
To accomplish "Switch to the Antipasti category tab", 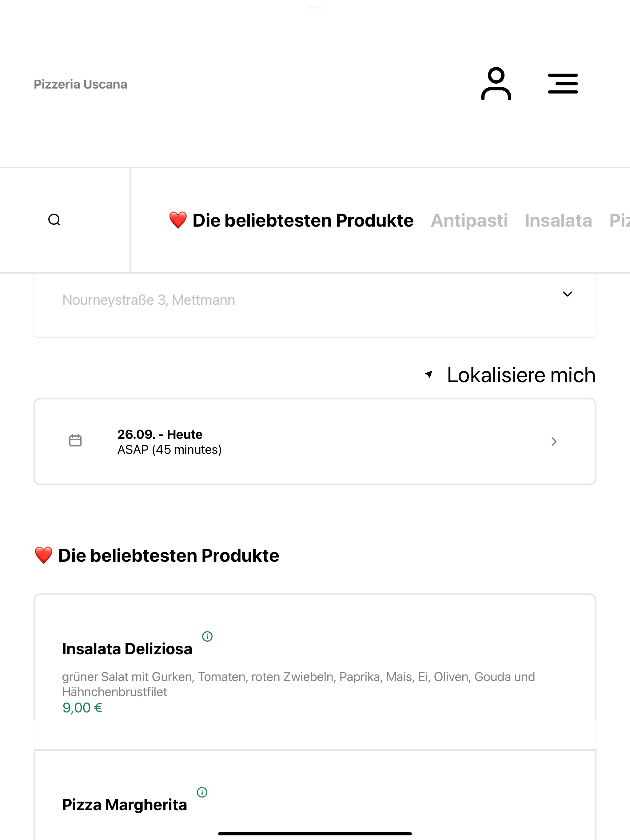I will tap(469, 220).
